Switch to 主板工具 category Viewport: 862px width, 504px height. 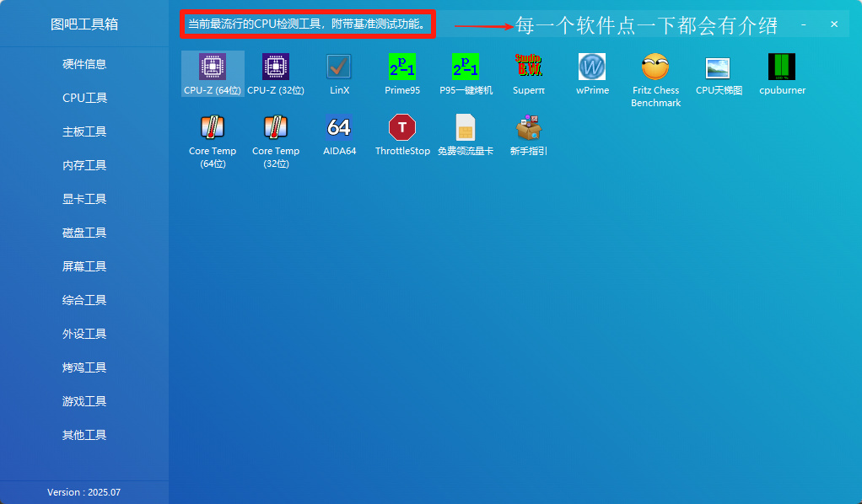(x=84, y=131)
